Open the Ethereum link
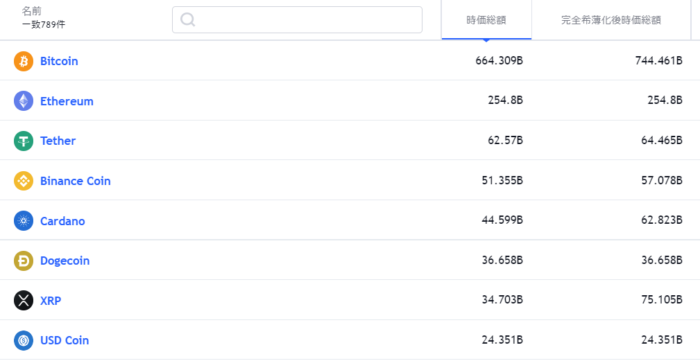The width and height of the screenshot is (700, 361). [x=67, y=101]
